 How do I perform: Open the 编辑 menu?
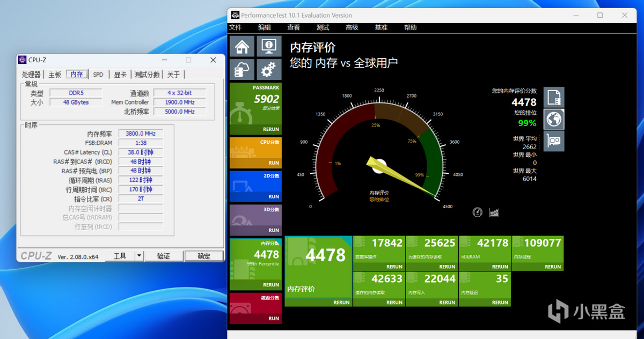tap(265, 27)
